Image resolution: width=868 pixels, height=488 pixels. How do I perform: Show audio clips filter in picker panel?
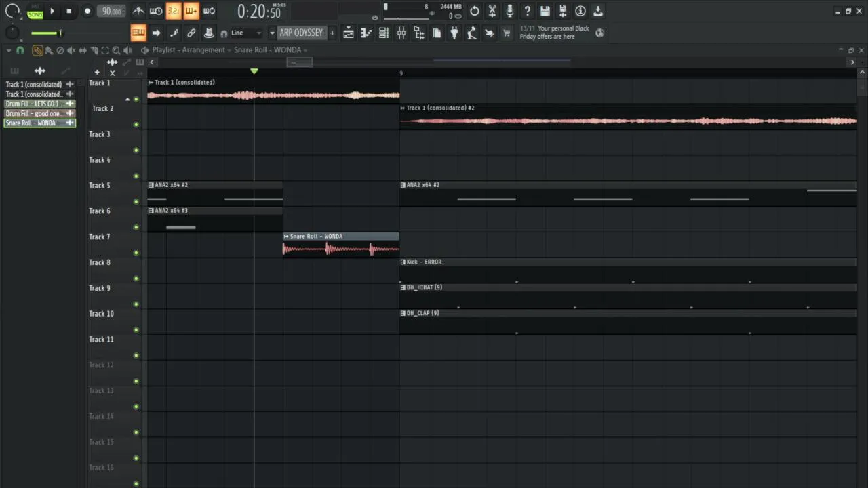[40, 70]
